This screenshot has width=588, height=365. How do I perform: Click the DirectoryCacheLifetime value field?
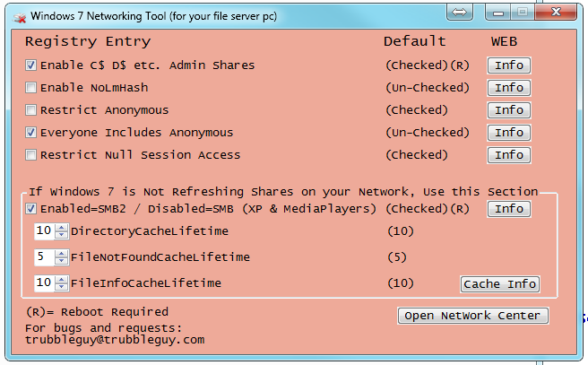pos(44,231)
